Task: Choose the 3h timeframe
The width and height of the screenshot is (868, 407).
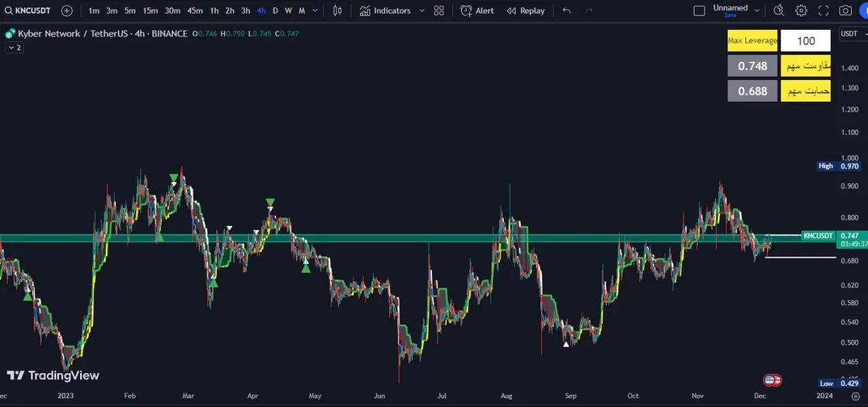Action: [245, 11]
